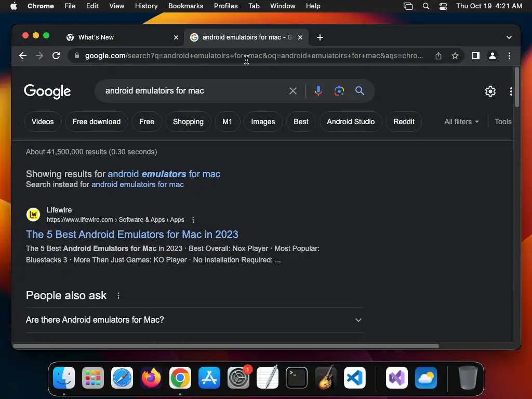Screen dimensions: 532x399
Task: Open GarageBand from the Dock
Action: pos(326,378)
